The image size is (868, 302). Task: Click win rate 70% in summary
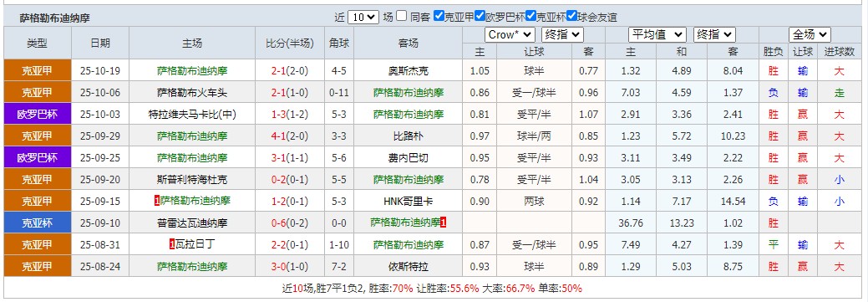pyautogui.click(x=403, y=288)
